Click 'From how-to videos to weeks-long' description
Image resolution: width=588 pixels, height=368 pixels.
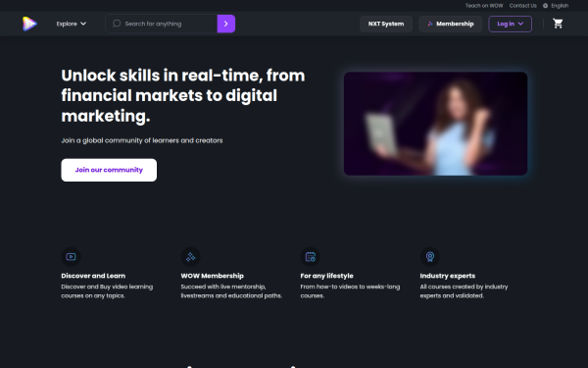click(350, 291)
